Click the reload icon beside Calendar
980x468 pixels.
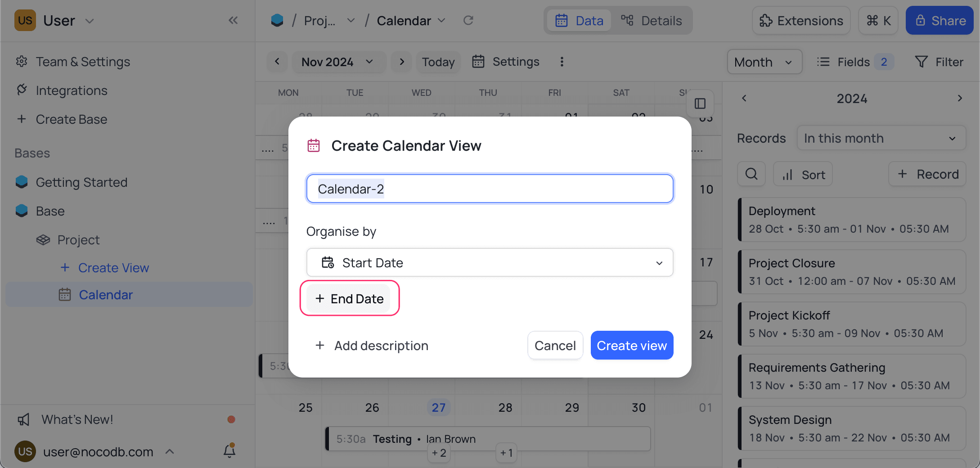pyautogui.click(x=468, y=20)
